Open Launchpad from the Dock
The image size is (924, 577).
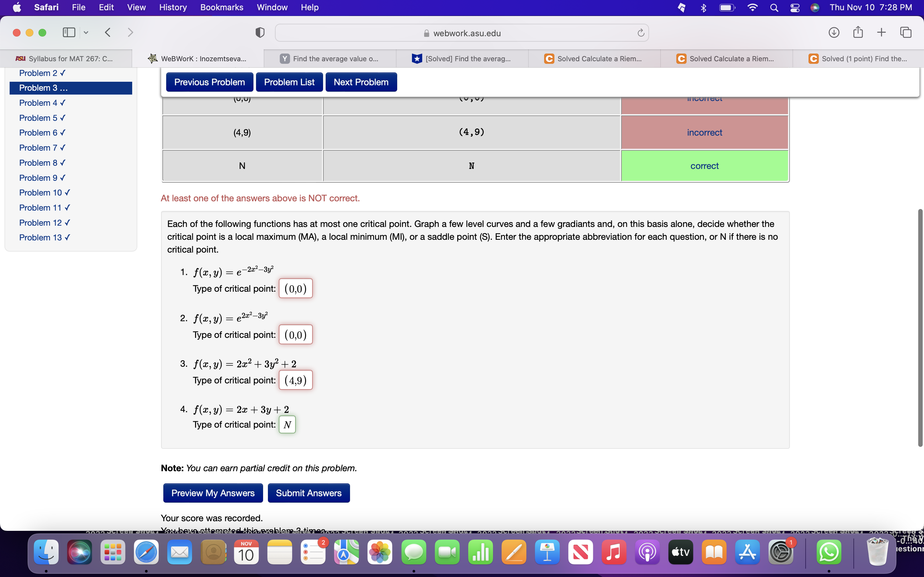pyautogui.click(x=113, y=552)
